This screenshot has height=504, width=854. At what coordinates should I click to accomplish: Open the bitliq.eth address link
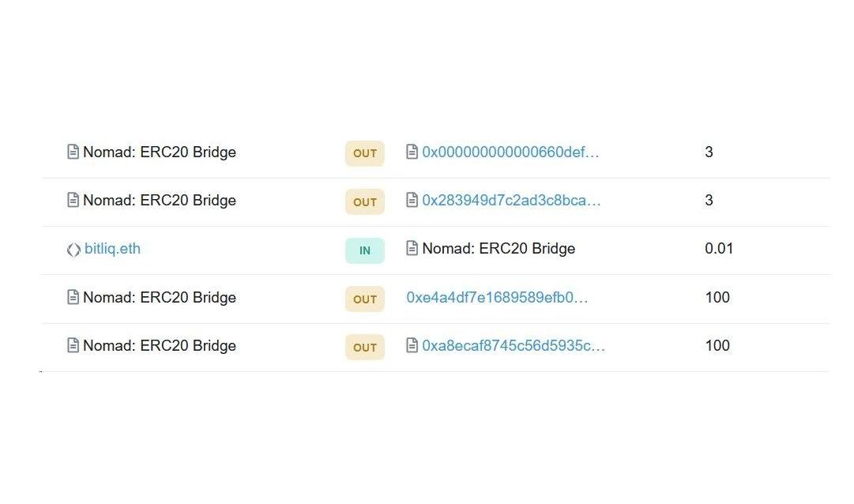(x=112, y=249)
